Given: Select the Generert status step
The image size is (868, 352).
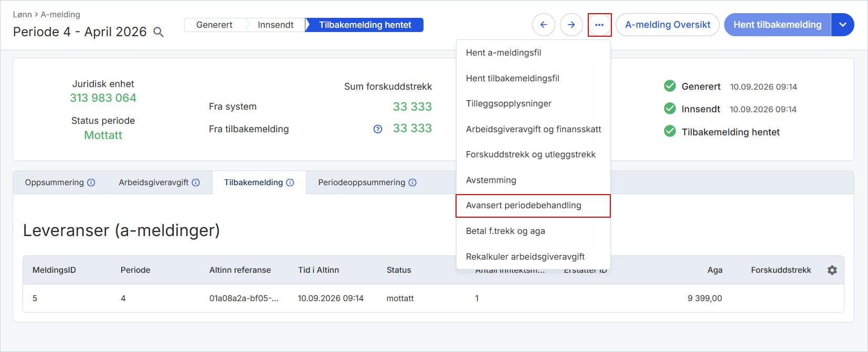Looking at the screenshot, I should coord(214,25).
